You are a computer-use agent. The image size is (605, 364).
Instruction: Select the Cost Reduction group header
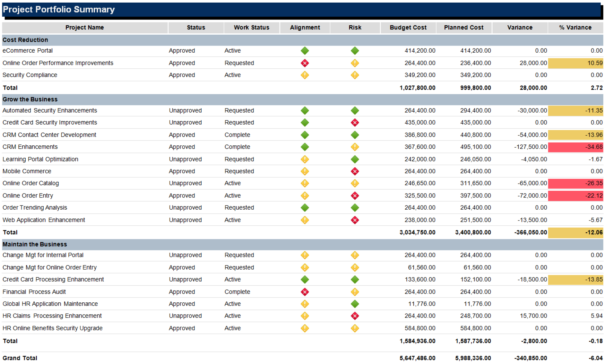[x=303, y=40]
